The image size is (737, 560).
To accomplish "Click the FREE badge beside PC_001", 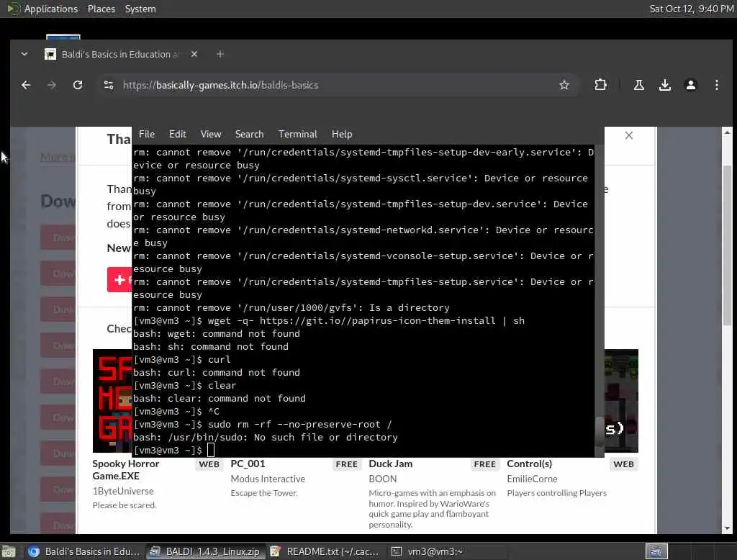I will (347, 464).
